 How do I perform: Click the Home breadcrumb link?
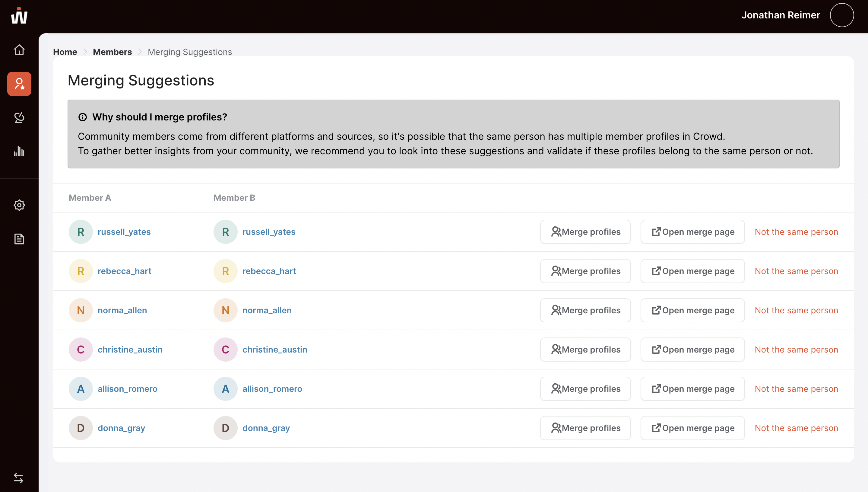(x=65, y=52)
